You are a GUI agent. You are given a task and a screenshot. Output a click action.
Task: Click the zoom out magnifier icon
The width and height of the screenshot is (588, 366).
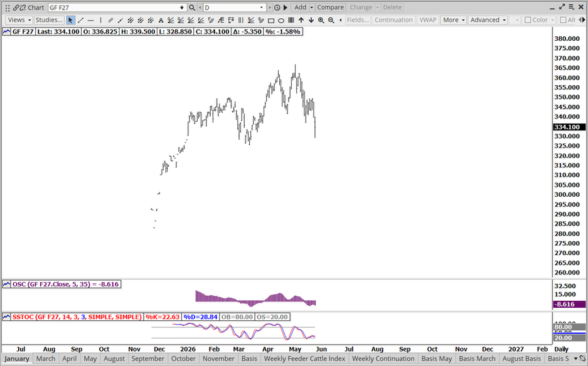click(331, 20)
